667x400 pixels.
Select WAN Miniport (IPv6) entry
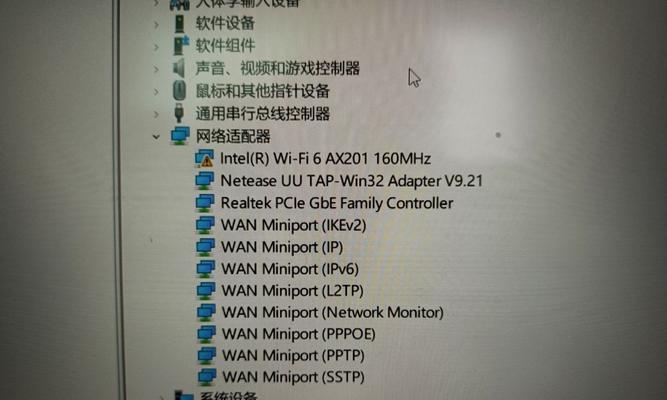tap(277, 269)
